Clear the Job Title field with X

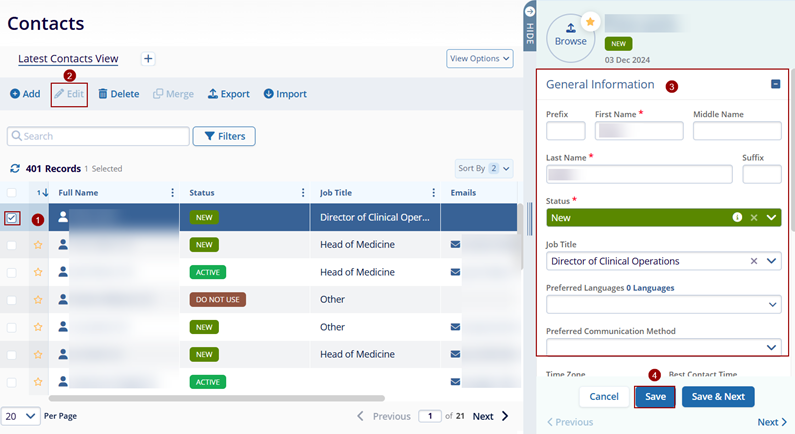pos(754,261)
